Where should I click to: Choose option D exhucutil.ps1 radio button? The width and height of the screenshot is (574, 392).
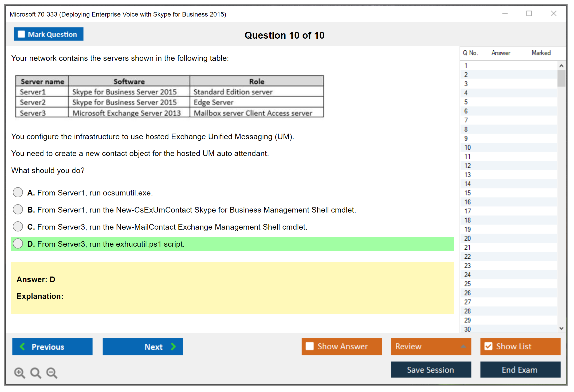(x=18, y=243)
